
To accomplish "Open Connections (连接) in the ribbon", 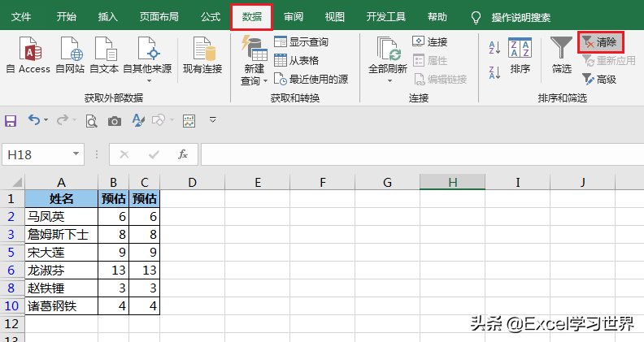I will coord(429,41).
